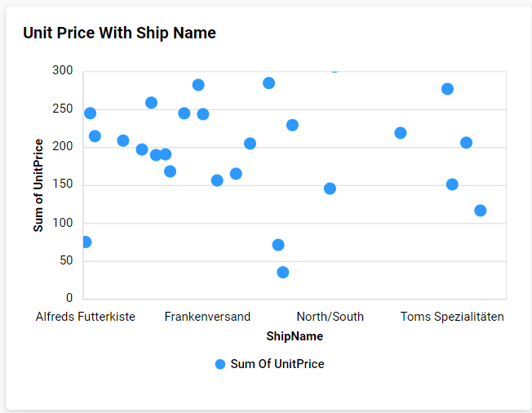
Task: Click the 300 y-axis tick label
Action: (x=63, y=71)
